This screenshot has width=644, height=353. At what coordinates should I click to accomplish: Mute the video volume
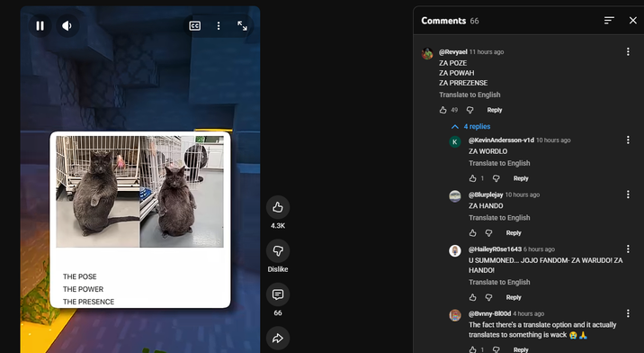coord(67,26)
